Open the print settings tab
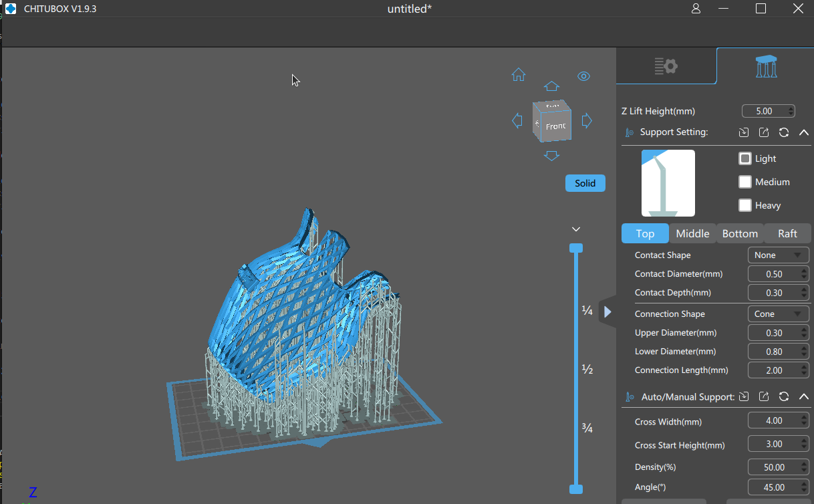The width and height of the screenshot is (814, 504). point(666,66)
